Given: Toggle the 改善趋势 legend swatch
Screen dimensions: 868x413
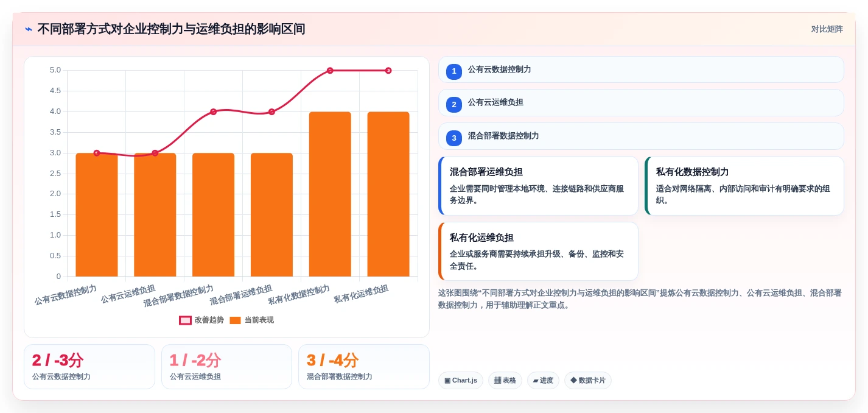Looking at the screenshot, I should (x=185, y=320).
